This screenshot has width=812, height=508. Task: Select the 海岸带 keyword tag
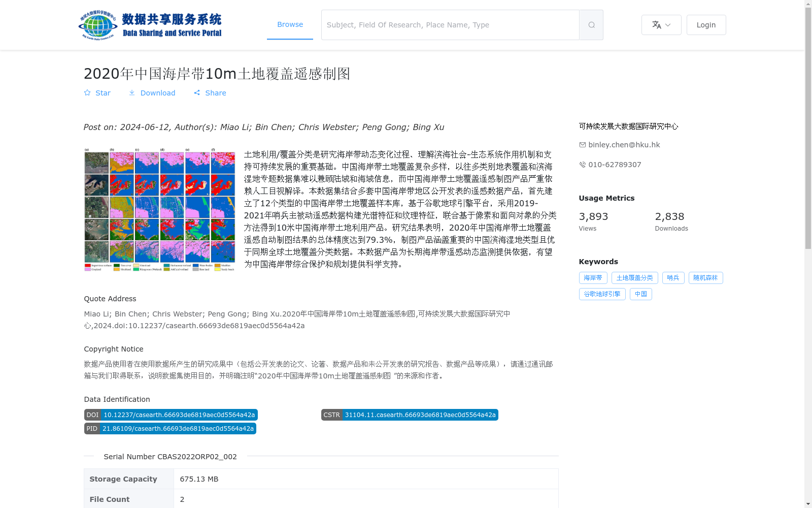coord(593,278)
